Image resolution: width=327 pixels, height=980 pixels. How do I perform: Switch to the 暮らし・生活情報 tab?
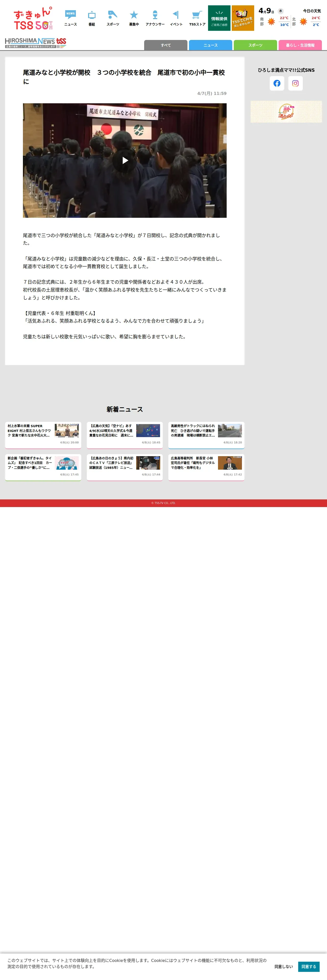tap(300, 45)
